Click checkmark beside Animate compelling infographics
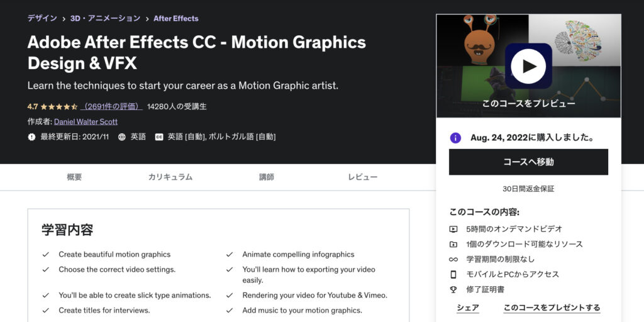 pyautogui.click(x=230, y=255)
